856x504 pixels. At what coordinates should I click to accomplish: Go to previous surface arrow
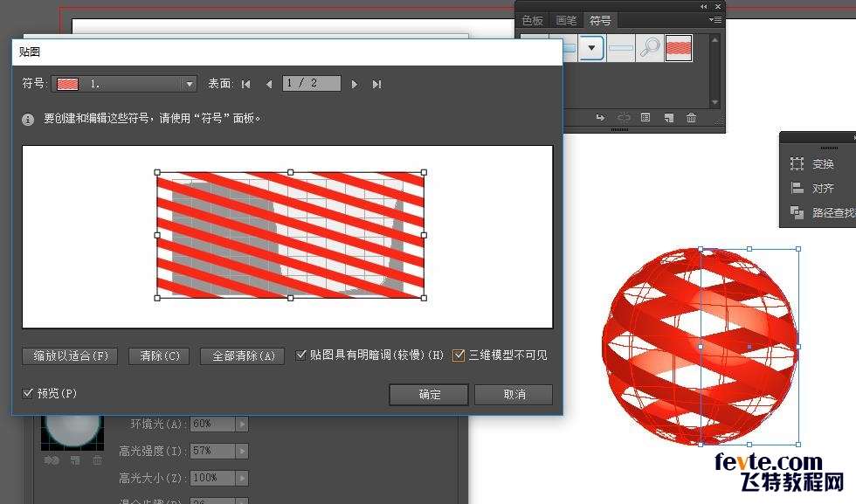pyautogui.click(x=269, y=84)
